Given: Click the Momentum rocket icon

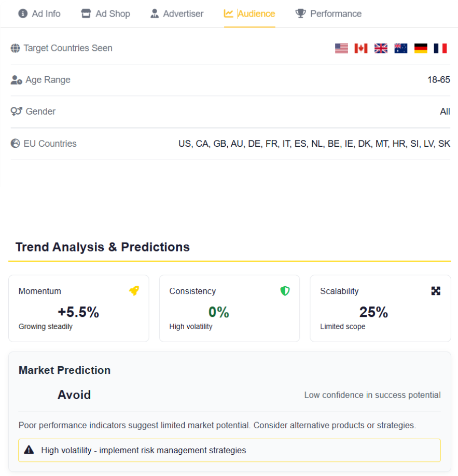Looking at the screenshot, I should point(134,291).
